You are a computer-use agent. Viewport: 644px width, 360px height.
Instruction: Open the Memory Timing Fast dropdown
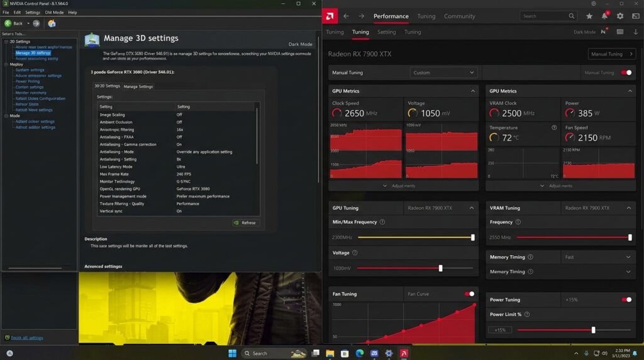click(x=597, y=257)
